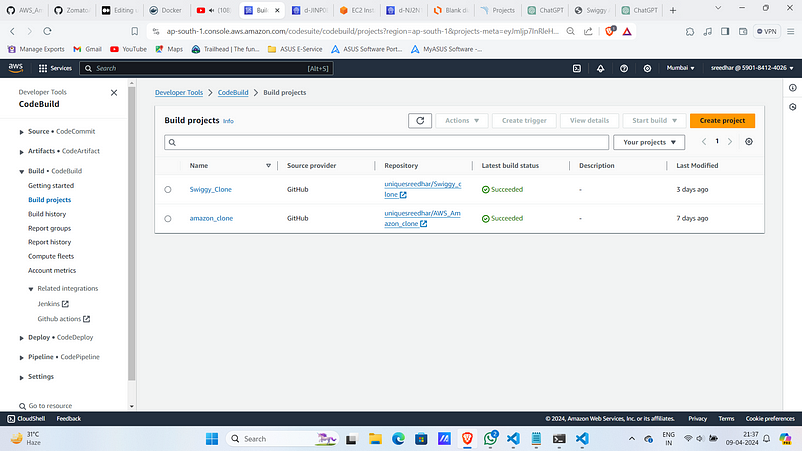This screenshot has width=802, height=451.
Task: Switch to the Docker browser tab
Action: coord(166,10)
